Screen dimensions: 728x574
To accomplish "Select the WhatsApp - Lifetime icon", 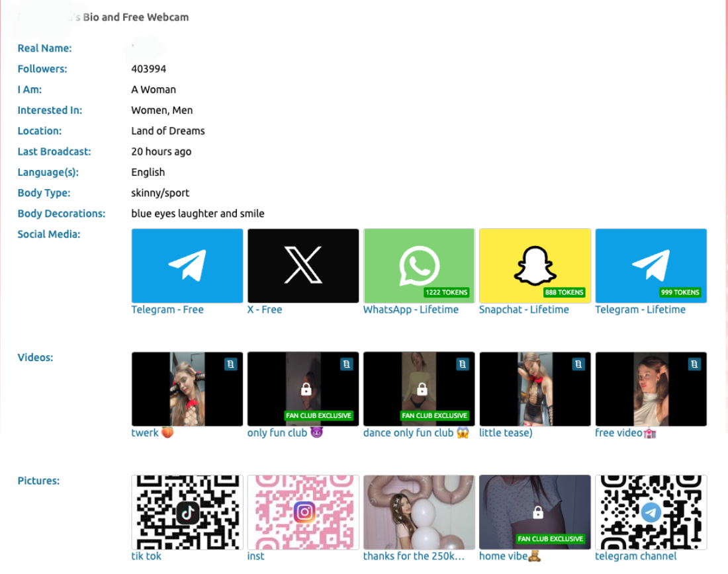I will point(418,265).
